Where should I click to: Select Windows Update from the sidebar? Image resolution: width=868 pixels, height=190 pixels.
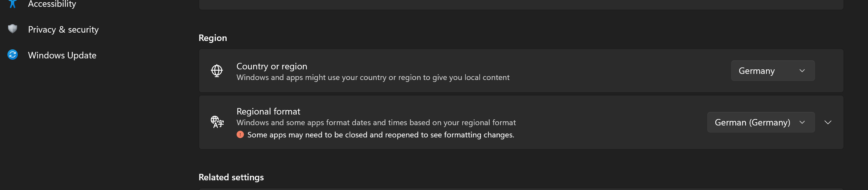[x=62, y=55]
